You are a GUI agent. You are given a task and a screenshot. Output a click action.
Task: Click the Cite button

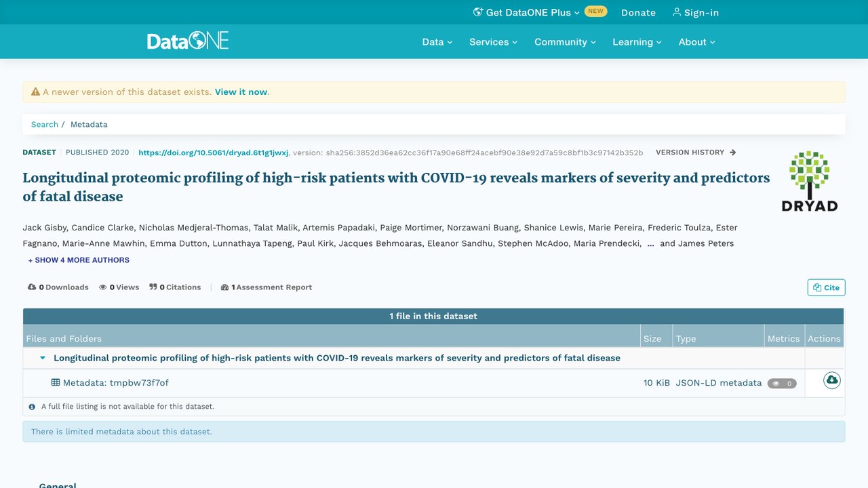tap(827, 287)
